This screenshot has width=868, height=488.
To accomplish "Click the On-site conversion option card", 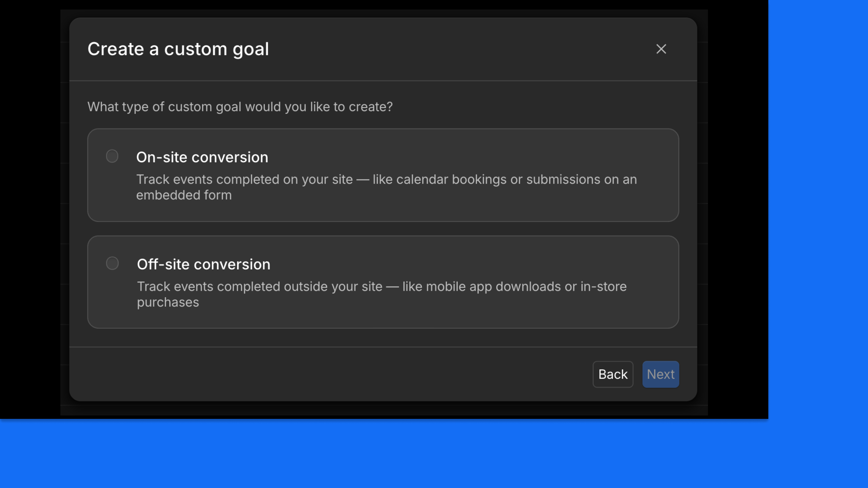I will 383,175.
